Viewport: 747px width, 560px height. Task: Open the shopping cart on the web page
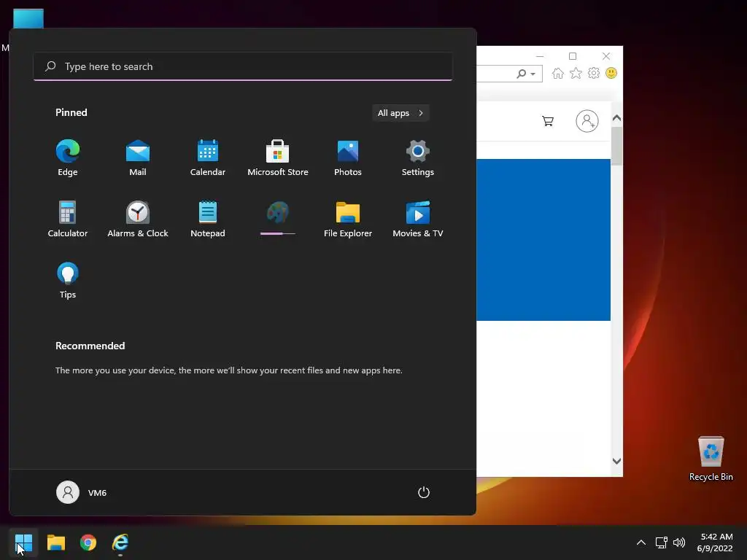[548, 121]
